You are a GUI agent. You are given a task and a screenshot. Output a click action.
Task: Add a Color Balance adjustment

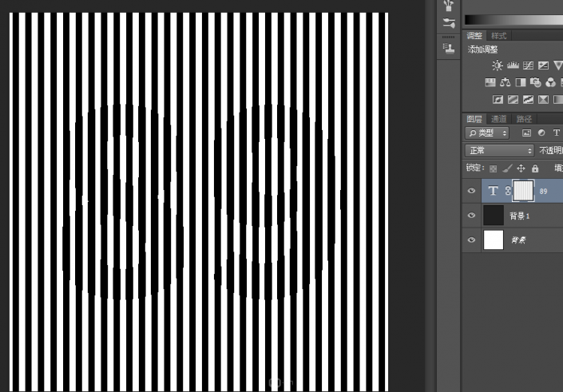506,82
